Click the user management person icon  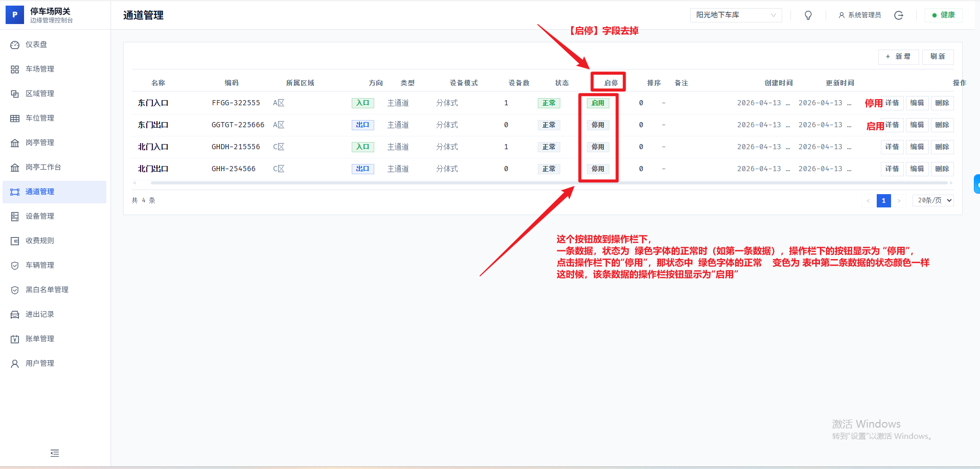15,364
